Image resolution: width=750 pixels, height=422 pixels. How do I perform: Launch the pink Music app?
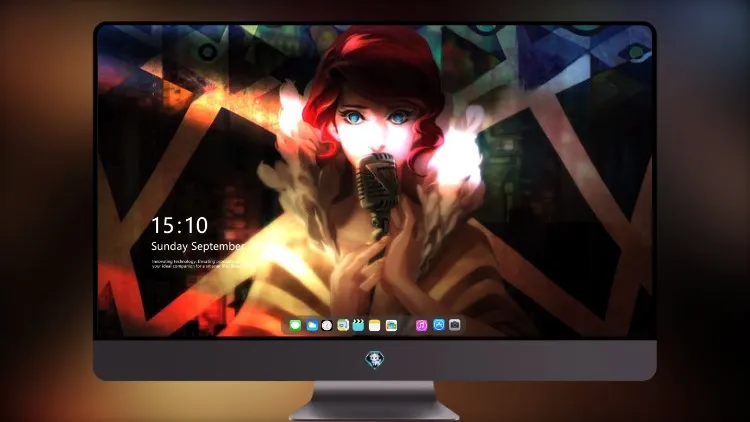click(x=421, y=325)
